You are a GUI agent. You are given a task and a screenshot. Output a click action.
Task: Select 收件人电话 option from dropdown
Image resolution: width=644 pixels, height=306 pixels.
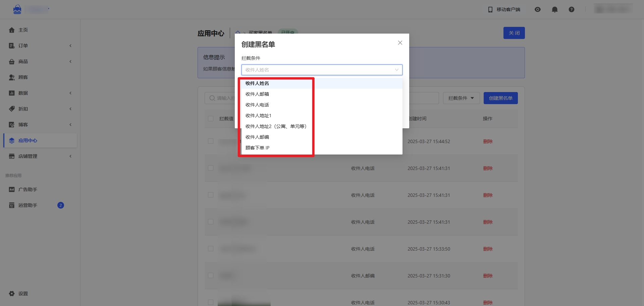pos(322,105)
